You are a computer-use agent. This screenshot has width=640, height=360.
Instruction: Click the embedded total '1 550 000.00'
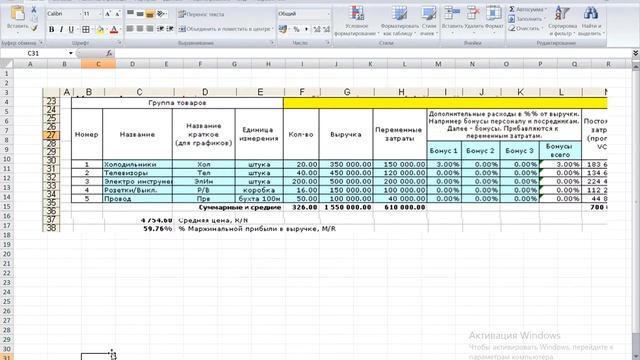[348, 207]
